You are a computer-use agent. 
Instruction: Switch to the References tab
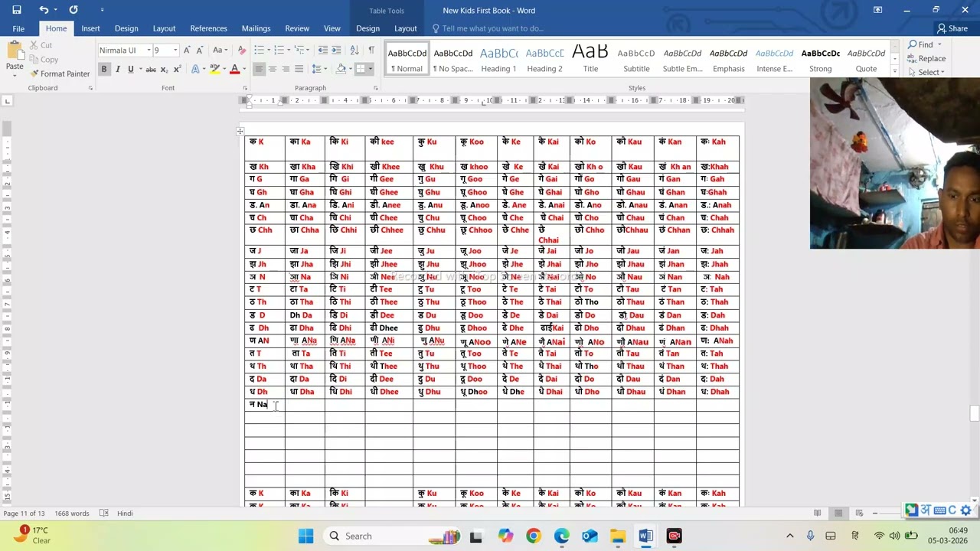(x=208, y=28)
